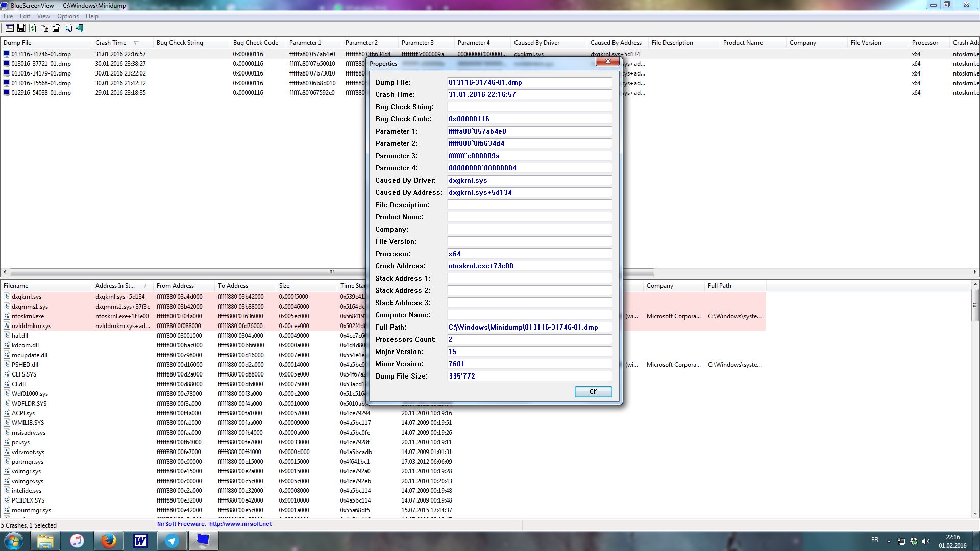Viewport: 980px width, 551px height.
Task: Click OK in the Properties dialog
Action: [x=593, y=392]
